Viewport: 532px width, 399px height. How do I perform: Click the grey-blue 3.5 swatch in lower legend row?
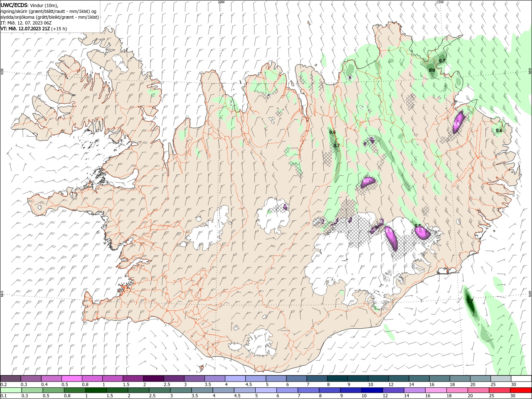(x=202, y=390)
